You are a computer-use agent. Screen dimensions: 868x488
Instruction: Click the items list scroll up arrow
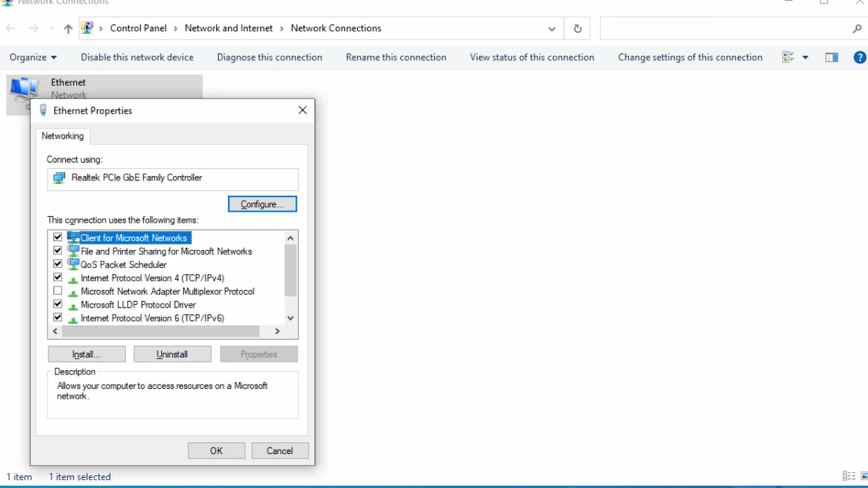(x=291, y=238)
